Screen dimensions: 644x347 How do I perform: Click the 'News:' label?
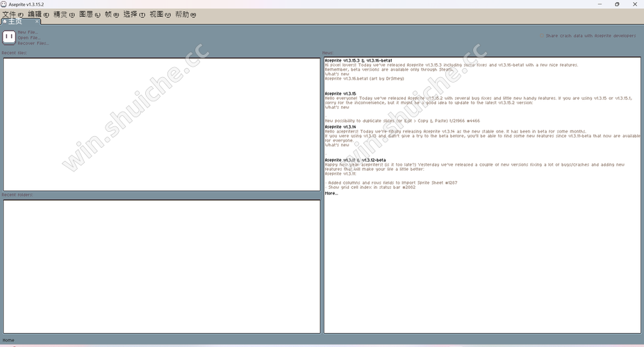(x=328, y=53)
